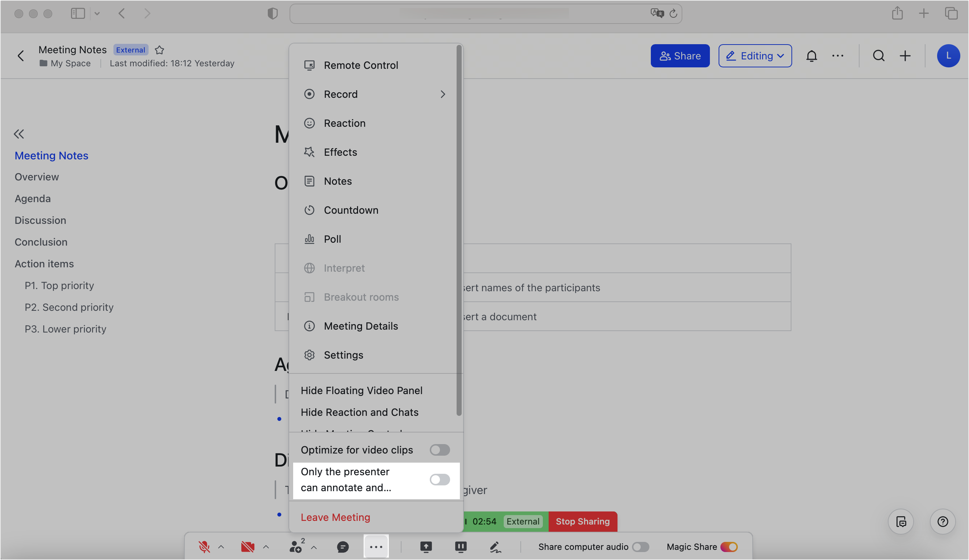
Task: Star the Meeting Notes document
Action: tap(159, 50)
